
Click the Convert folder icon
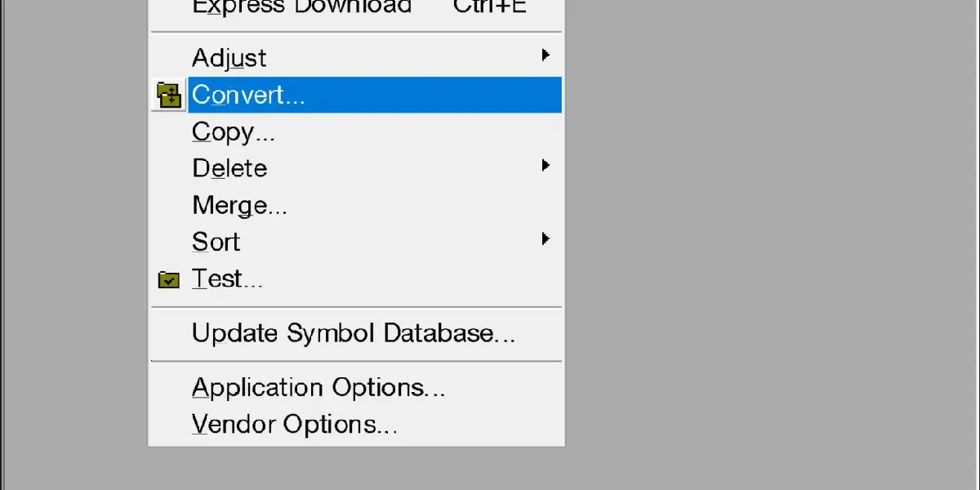[169, 96]
